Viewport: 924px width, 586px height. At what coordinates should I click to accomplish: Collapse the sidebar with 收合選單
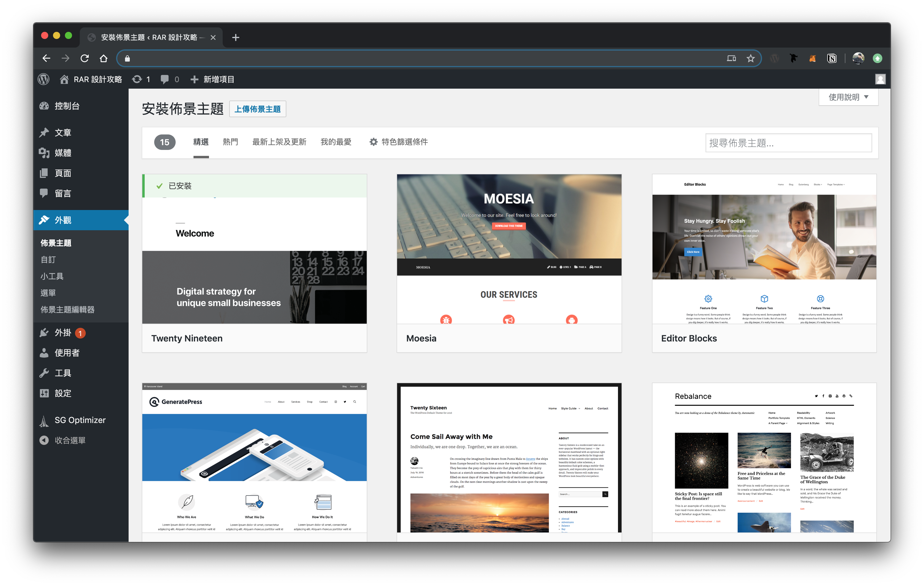69,440
